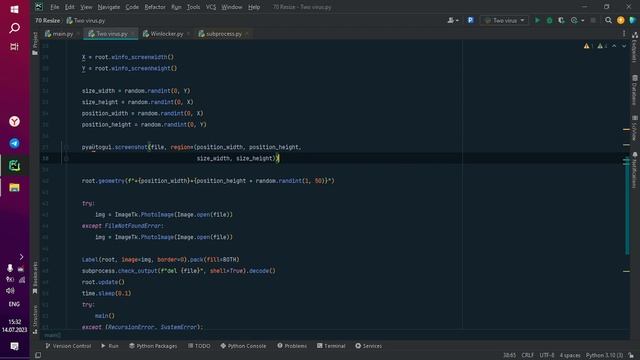Expand profiler run options arrow
Viewport: 640px width, 360px height.
(x=582, y=20)
